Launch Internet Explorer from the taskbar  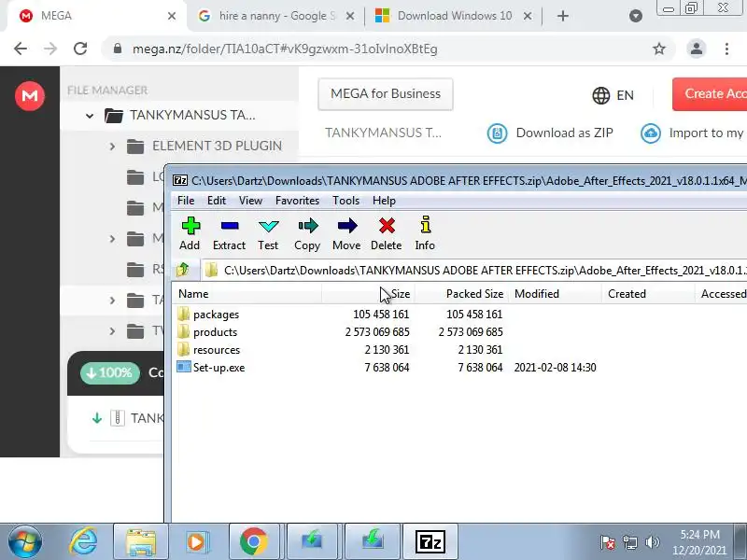[x=83, y=541]
